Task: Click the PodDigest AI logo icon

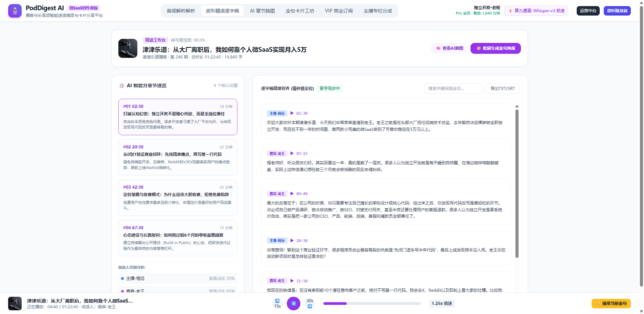Action: pos(15,11)
